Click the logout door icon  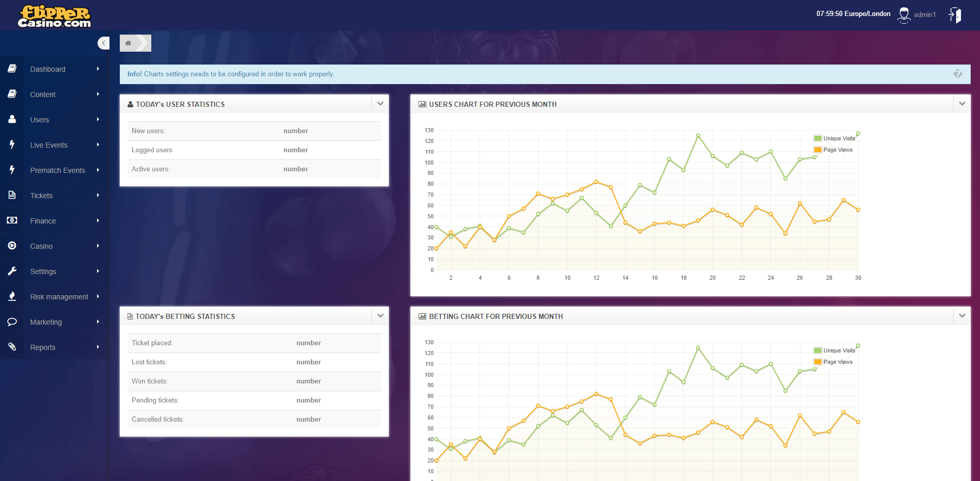pos(955,15)
